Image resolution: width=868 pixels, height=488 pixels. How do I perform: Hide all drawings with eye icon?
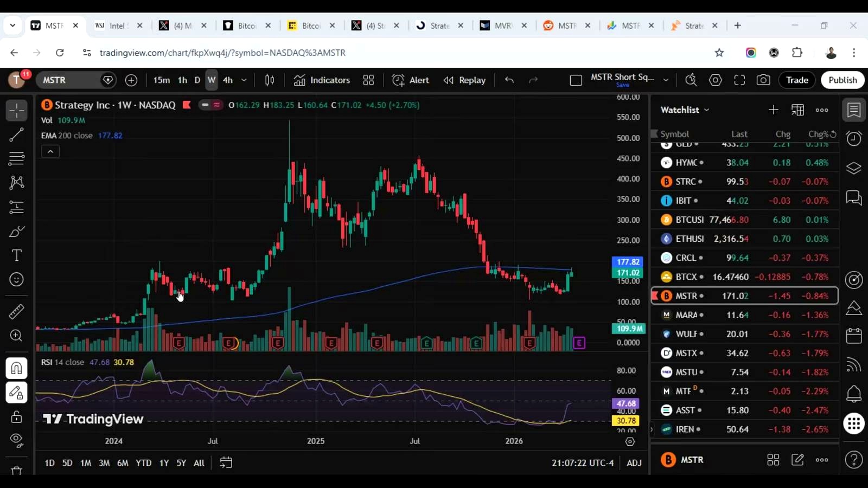16,440
